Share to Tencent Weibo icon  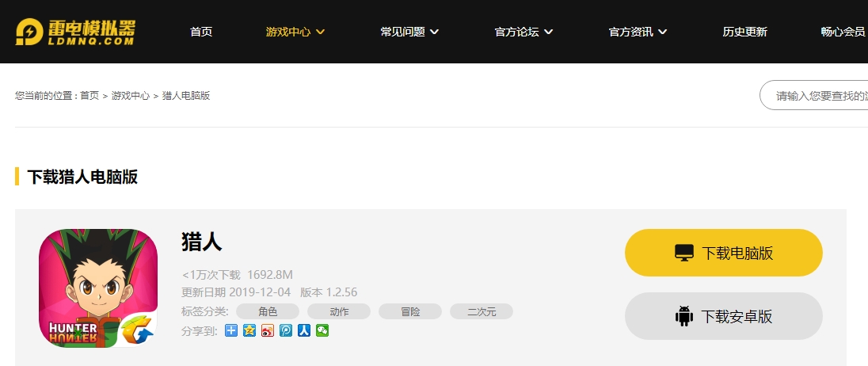pyautogui.click(x=286, y=330)
